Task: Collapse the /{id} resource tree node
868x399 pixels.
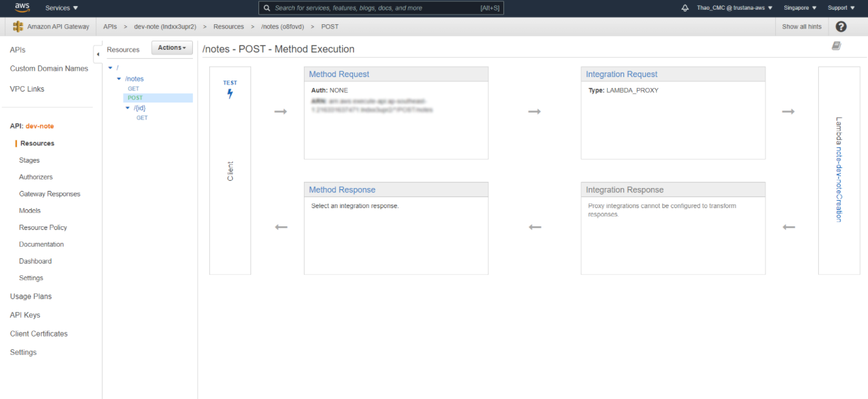Action: 127,108
